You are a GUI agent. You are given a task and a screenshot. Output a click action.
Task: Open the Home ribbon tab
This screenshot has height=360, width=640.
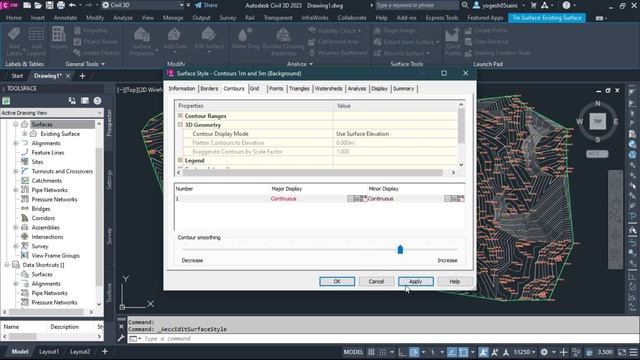(13, 18)
